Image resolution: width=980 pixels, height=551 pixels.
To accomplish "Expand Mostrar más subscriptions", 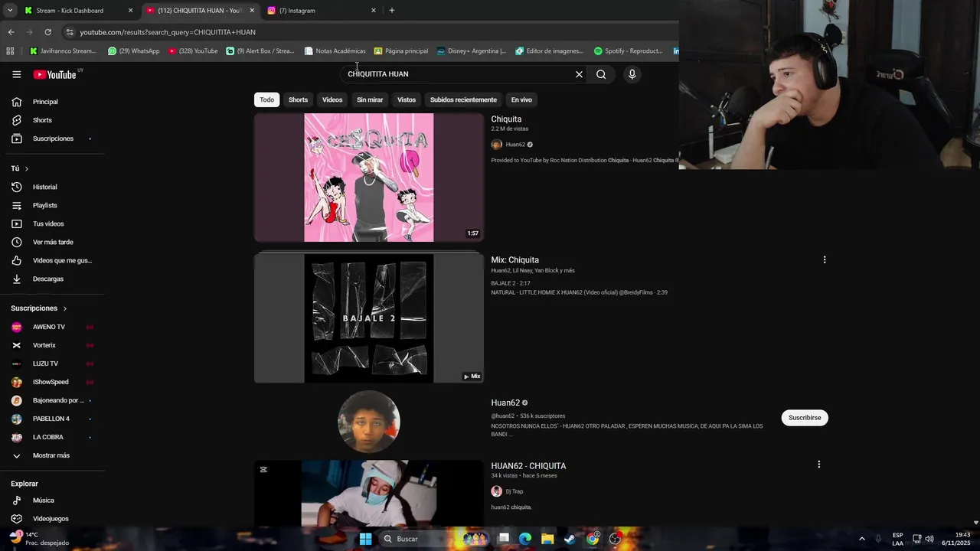I will point(52,455).
